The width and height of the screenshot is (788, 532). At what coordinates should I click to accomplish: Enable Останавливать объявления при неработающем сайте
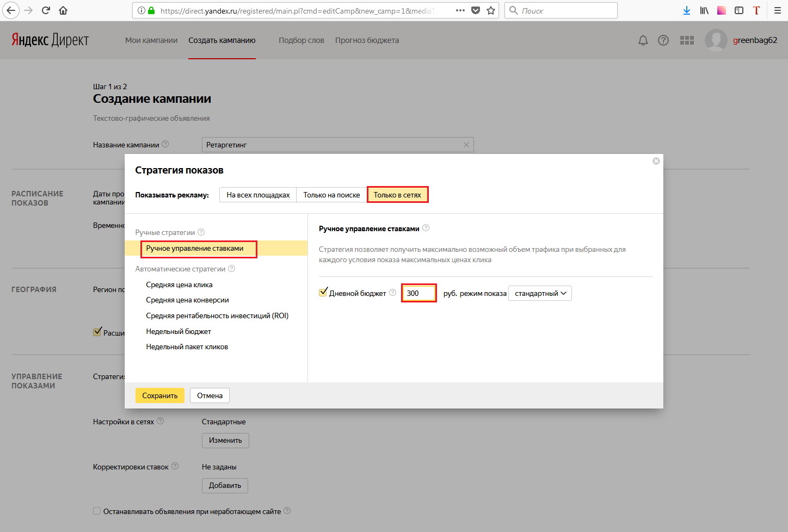pyautogui.click(x=97, y=511)
